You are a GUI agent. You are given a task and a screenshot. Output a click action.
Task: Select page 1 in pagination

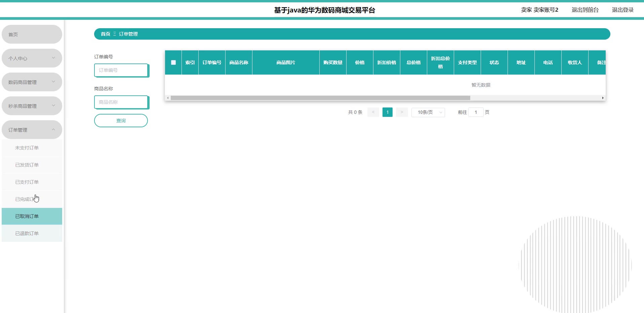[x=388, y=112]
